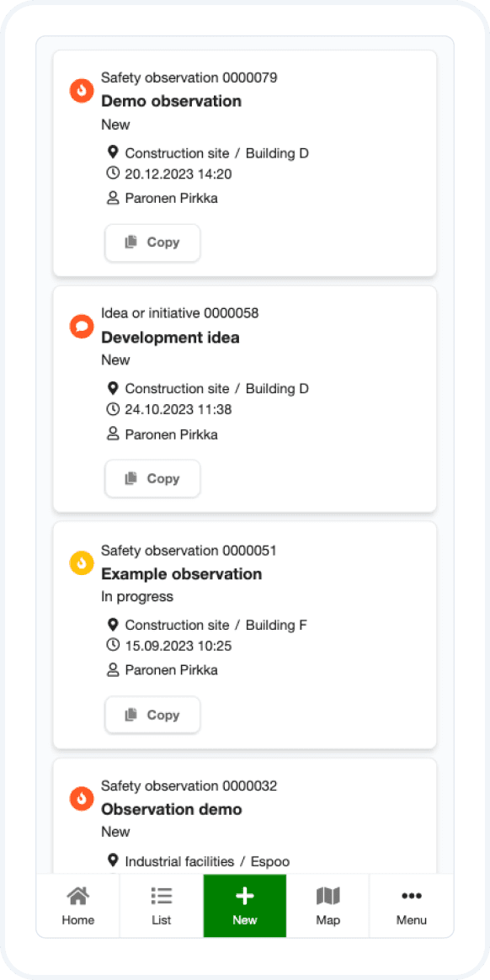Open the Menu tab with three dots
This screenshot has width=490, height=980.
pos(411,906)
